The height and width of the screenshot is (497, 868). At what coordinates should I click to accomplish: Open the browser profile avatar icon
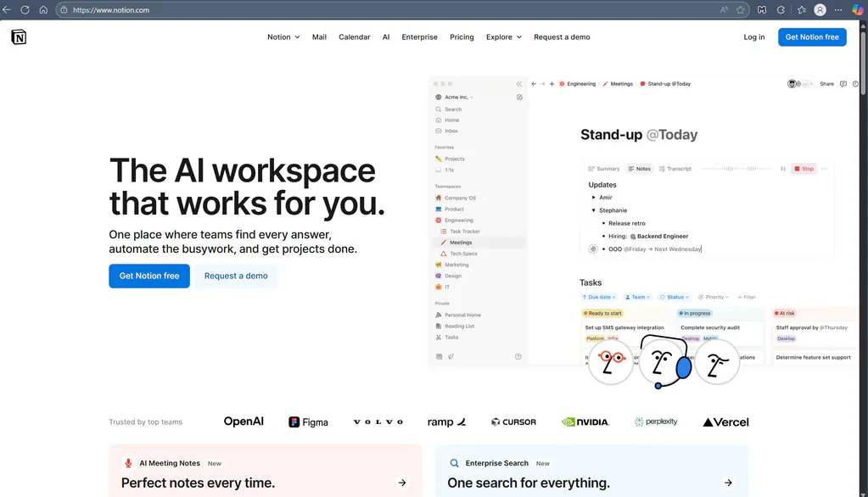[x=820, y=10]
